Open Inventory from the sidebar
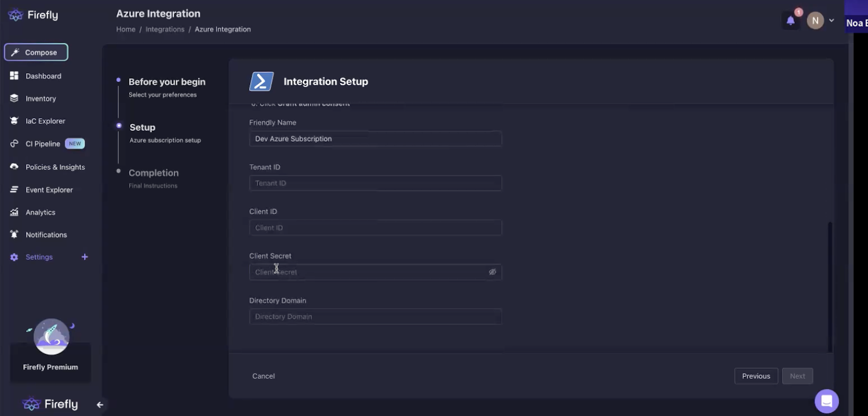This screenshot has width=868, height=416. 41,98
